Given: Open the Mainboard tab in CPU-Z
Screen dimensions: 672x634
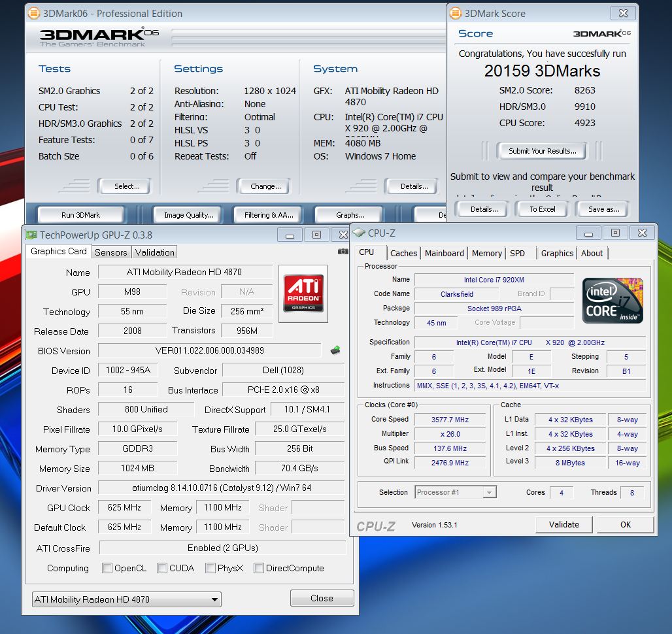Looking at the screenshot, I should point(445,253).
